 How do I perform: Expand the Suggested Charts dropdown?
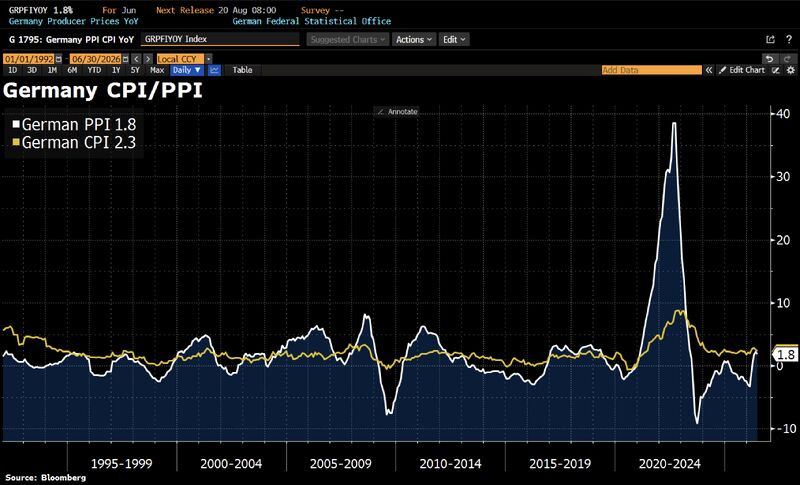pyautogui.click(x=348, y=39)
